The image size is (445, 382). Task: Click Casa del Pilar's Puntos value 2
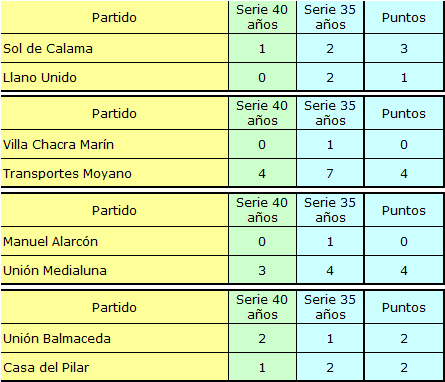[404, 368]
